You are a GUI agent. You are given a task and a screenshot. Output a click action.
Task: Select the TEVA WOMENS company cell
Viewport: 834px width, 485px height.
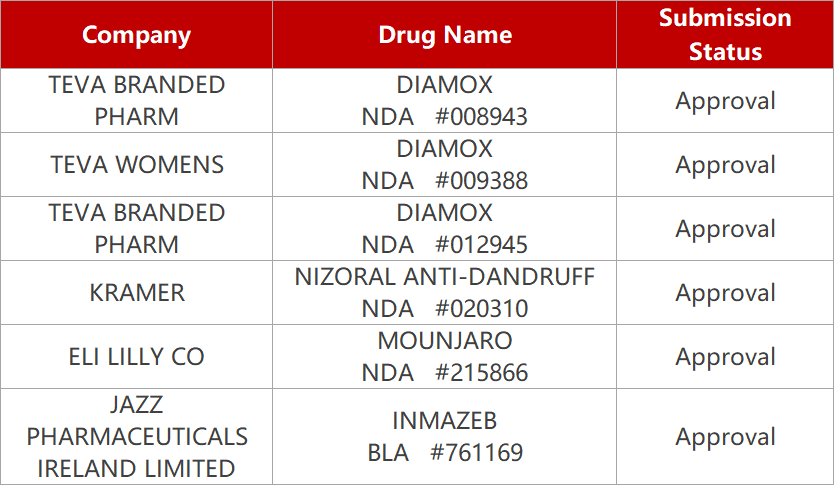tap(136, 165)
